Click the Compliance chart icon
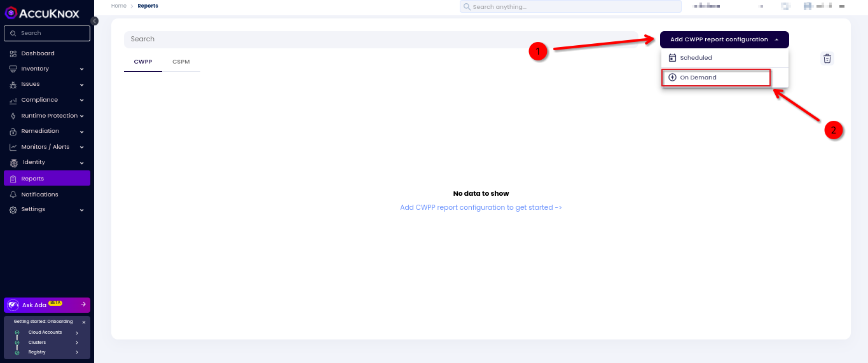 (x=13, y=100)
